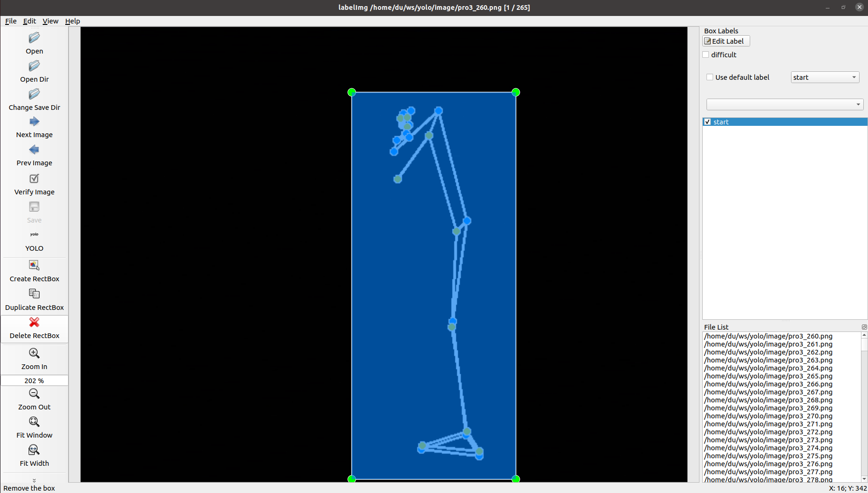Click the top-left green box vertex
The image size is (868, 493).
[352, 92]
